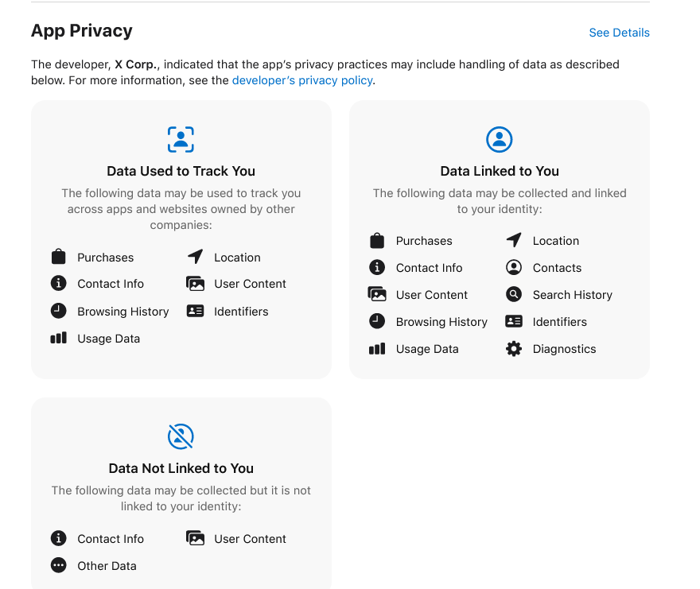Image resolution: width=700 pixels, height=589 pixels.
Task: Click the tracking radar icon above Data Used to Track You
Action: (181, 139)
